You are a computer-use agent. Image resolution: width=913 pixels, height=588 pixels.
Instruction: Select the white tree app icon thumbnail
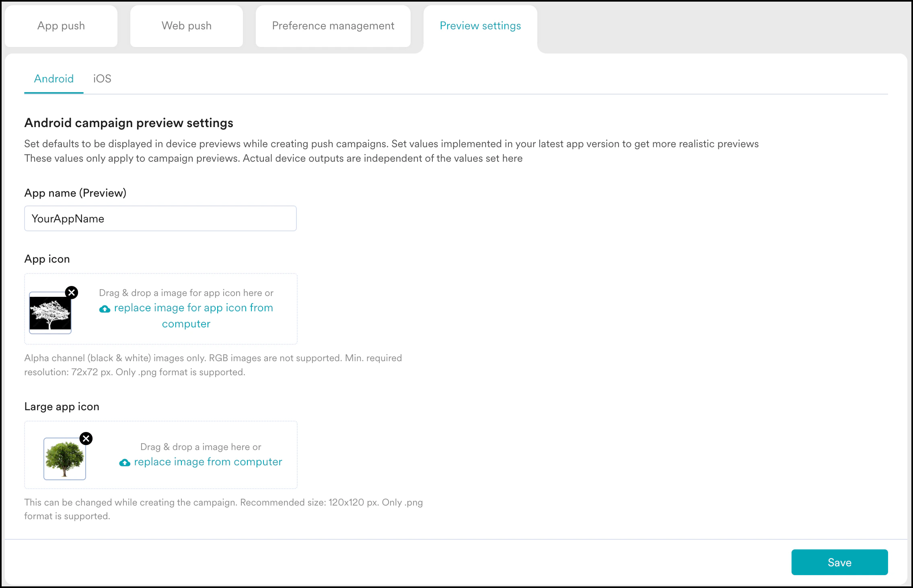(x=50, y=313)
